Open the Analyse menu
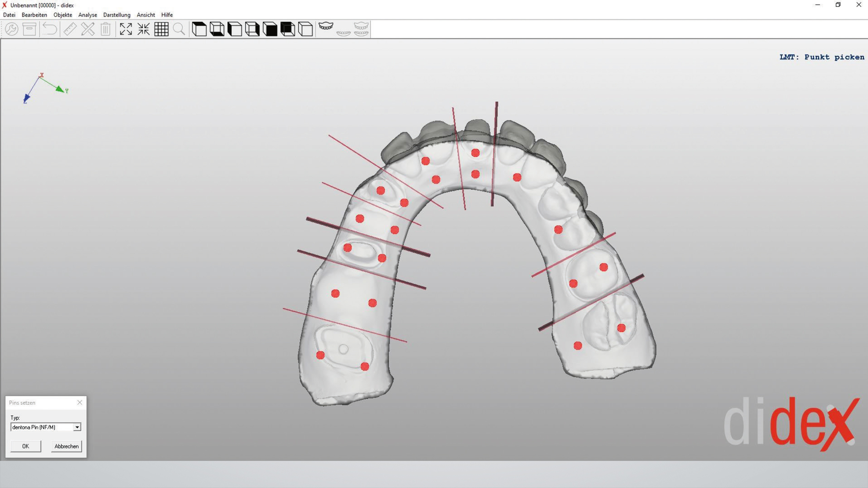 tap(87, 15)
